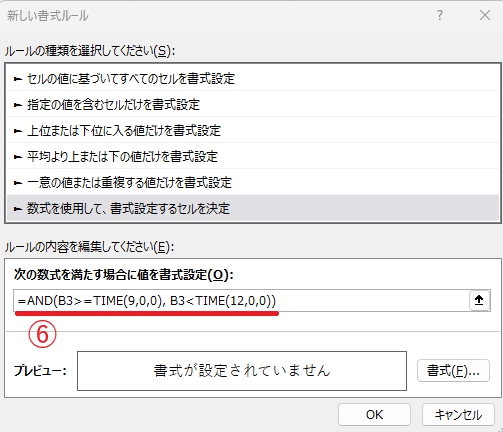The width and height of the screenshot is (503, 432).
Task: Select rule type 平均より上または下の値だけを書式設定
Action: pos(253,157)
